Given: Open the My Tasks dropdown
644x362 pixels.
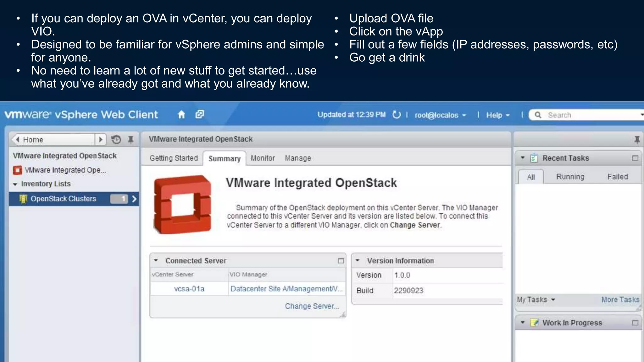Looking at the screenshot, I should coord(536,299).
